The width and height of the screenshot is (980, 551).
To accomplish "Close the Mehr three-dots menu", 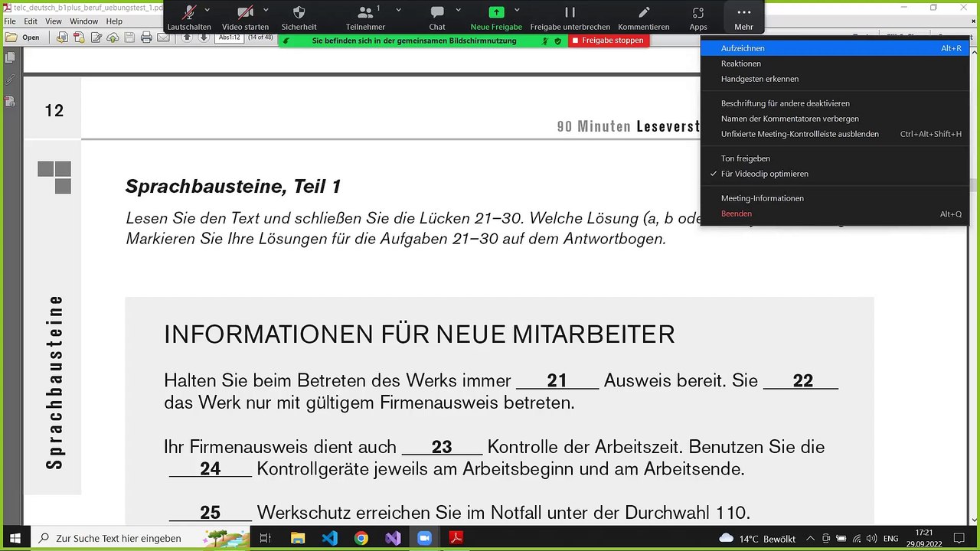I will pyautogui.click(x=743, y=17).
